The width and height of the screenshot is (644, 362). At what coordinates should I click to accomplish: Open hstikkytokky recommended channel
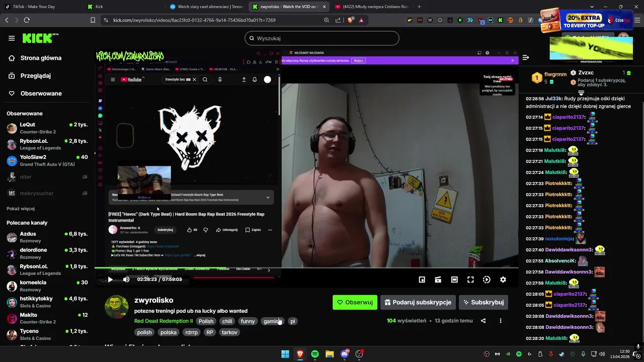(x=47, y=302)
